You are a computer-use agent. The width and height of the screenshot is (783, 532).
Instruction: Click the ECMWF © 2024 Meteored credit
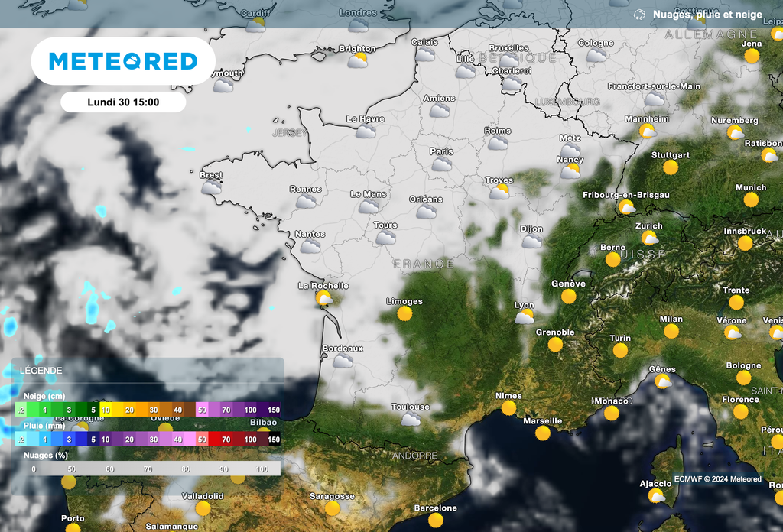coord(717,479)
